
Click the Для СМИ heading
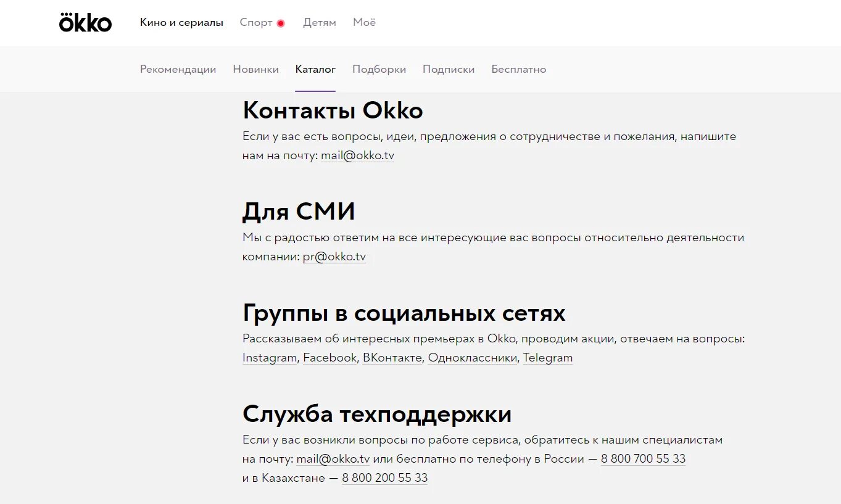click(299, 212)
